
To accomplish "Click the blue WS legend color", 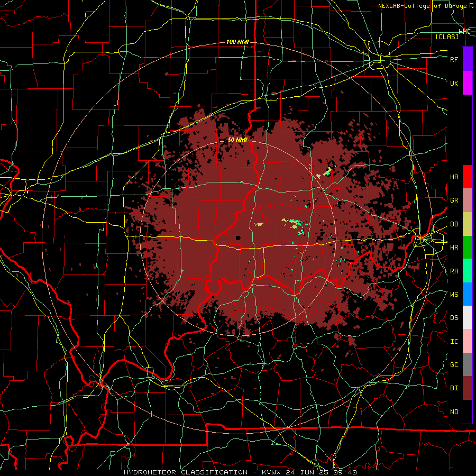I will pyautogui.click(x=467, y=294).
